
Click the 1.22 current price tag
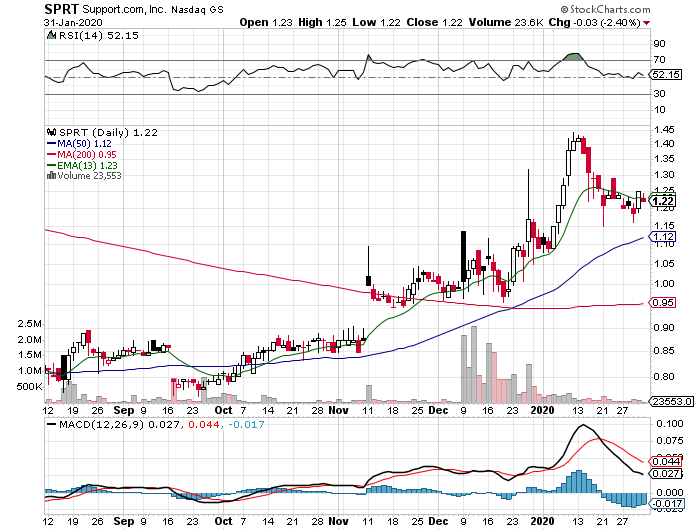[x=662, y=201]
